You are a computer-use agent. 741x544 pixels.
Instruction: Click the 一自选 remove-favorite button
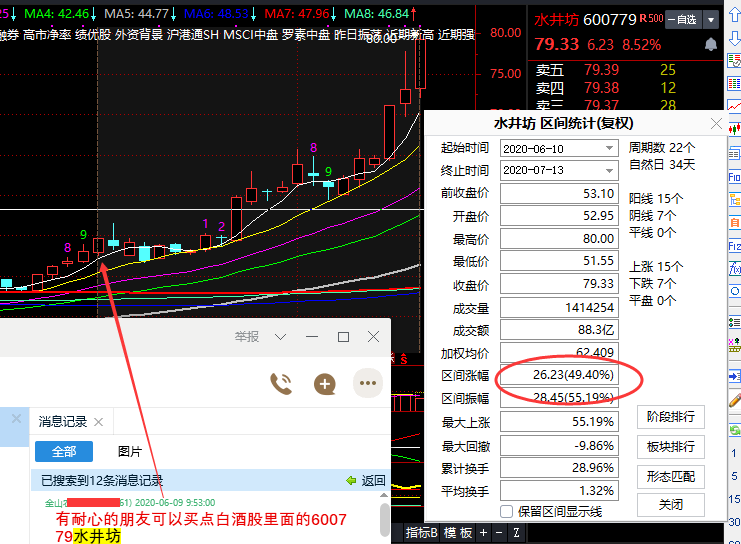click(x=683, y=20)
